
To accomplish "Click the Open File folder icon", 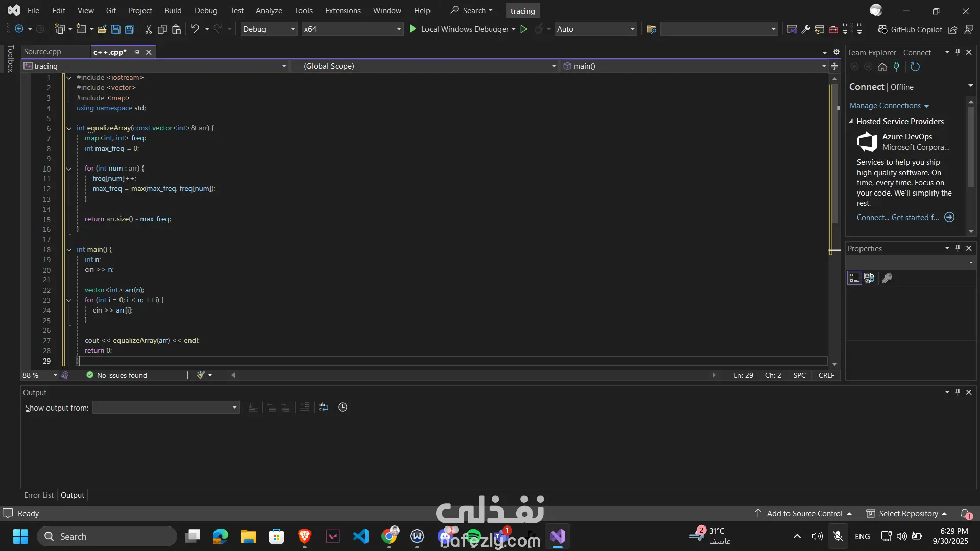I will [x=102, y=29].
